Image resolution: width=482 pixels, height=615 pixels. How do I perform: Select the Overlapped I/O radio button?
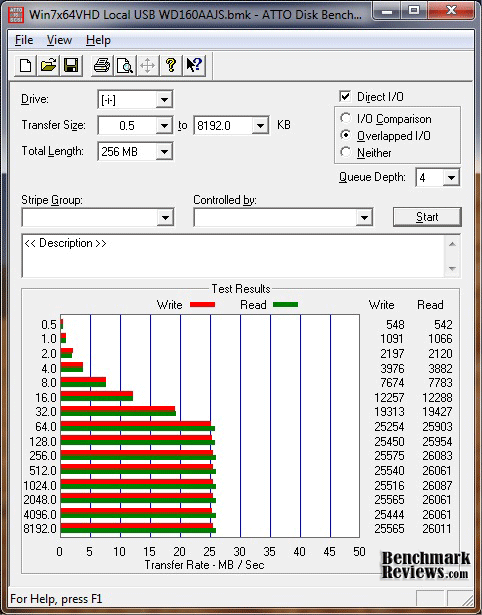pos(346,135)
